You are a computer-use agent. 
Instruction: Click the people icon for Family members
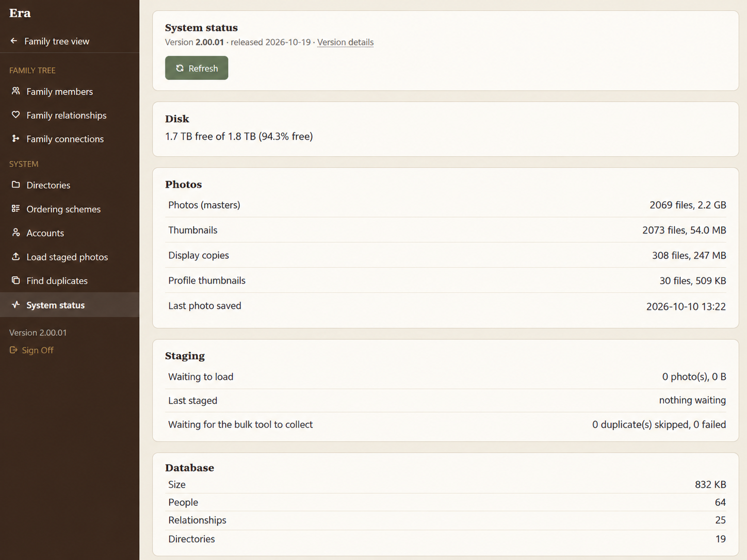click(x=16, y=91)
